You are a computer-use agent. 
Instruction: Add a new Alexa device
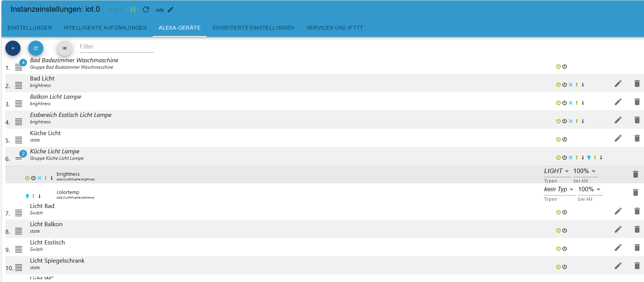point(13,48)
